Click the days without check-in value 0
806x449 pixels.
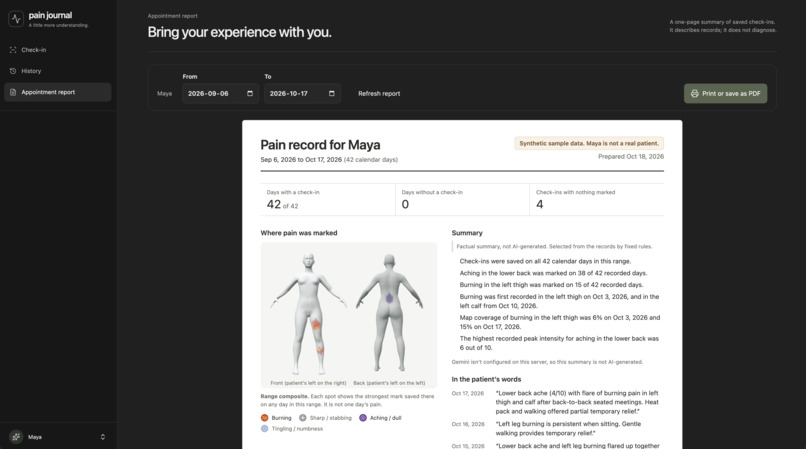tap(405, 204)
